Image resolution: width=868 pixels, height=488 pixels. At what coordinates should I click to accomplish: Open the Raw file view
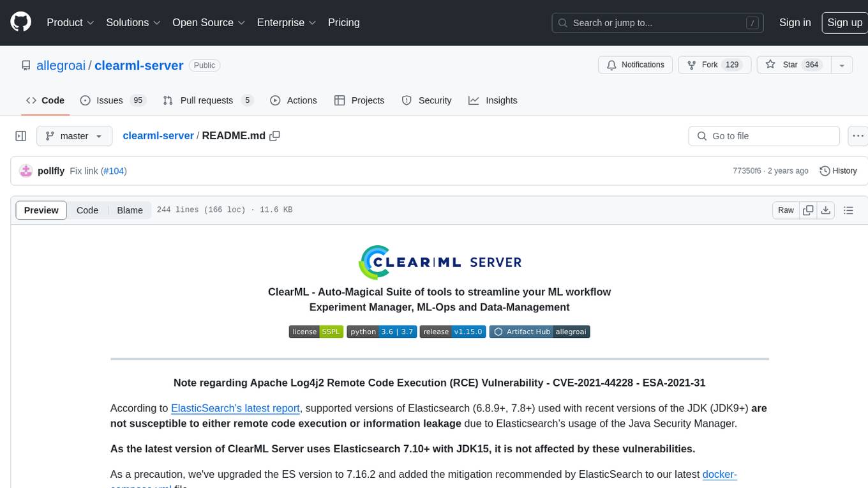tap(786, 210)
